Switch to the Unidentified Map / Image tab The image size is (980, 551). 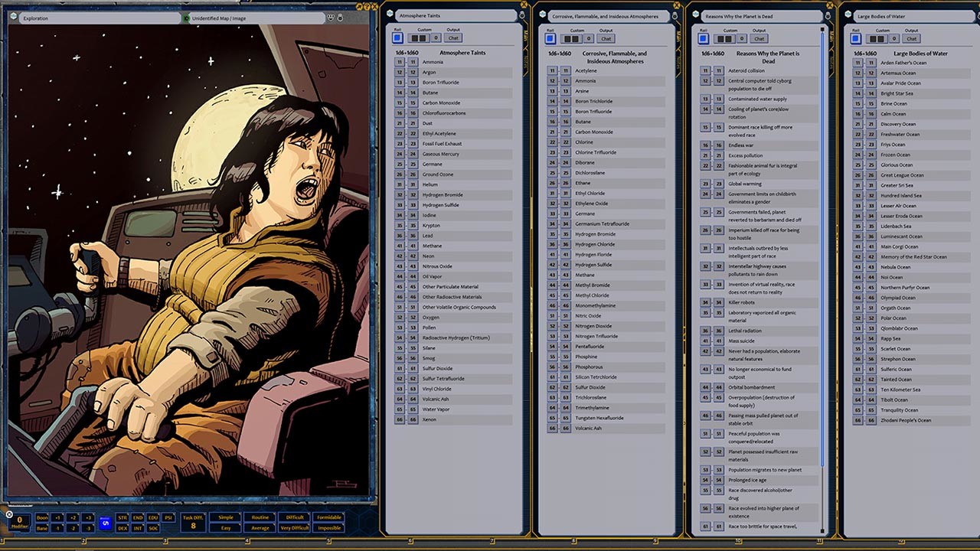(218, 18)
